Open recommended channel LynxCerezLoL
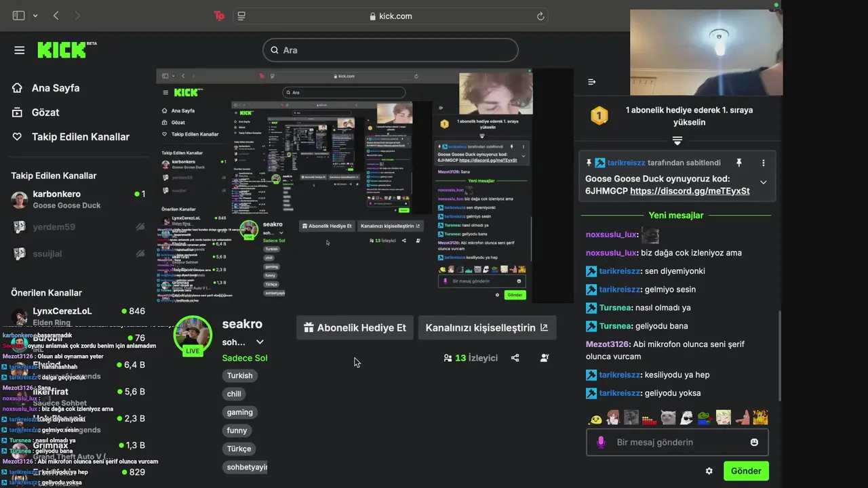 click(x=79, y=316)
